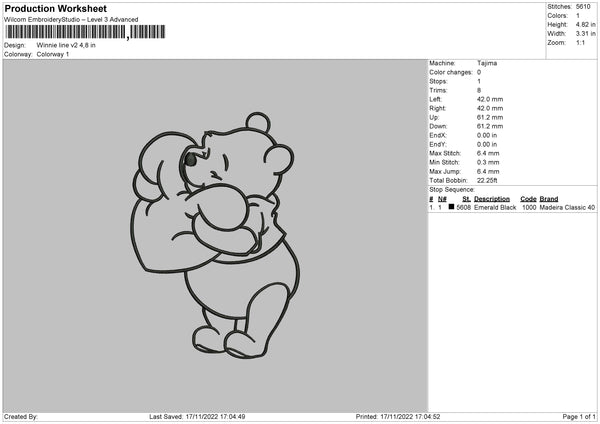Screen dimensions: 600x424
Task: Select the Left value 42.0 mm
Action: [490, 99]
